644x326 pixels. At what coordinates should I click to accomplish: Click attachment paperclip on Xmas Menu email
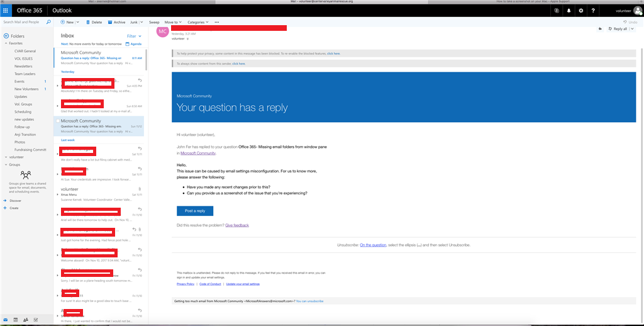click(x=140, y=189)
